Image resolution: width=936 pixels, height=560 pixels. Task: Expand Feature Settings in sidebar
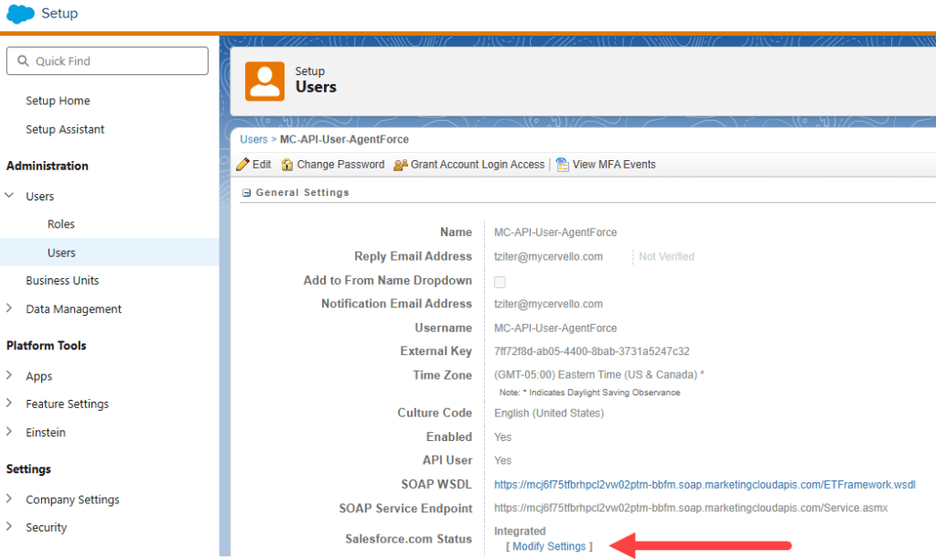pyautogui.click(x=10, y=404)
